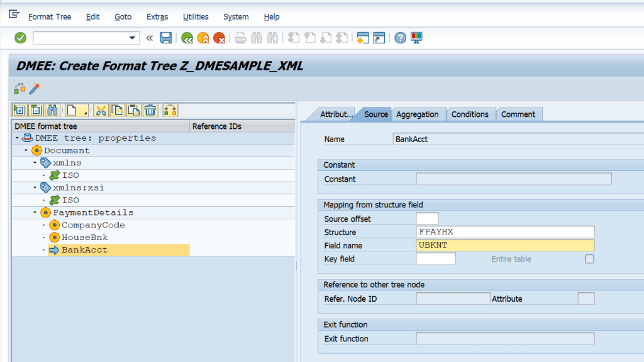The image size is (644, 362).
Task: Open node search with the binoculars icon
Action: coord(52,110)
